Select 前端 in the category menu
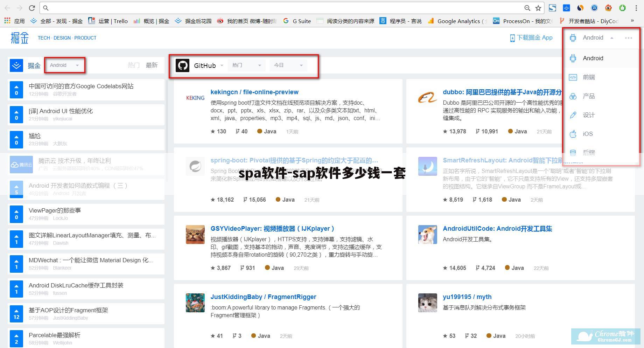The image size is (644, 348). pyautogui.click(x=601, y=77)
